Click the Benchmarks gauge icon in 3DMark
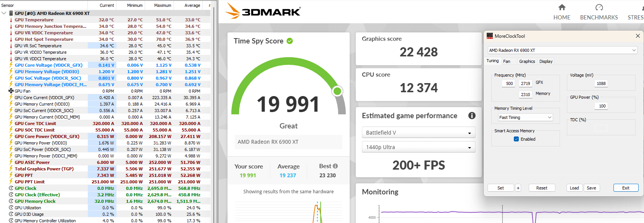Viewport: 644px width, 223px height. point(599,7)
